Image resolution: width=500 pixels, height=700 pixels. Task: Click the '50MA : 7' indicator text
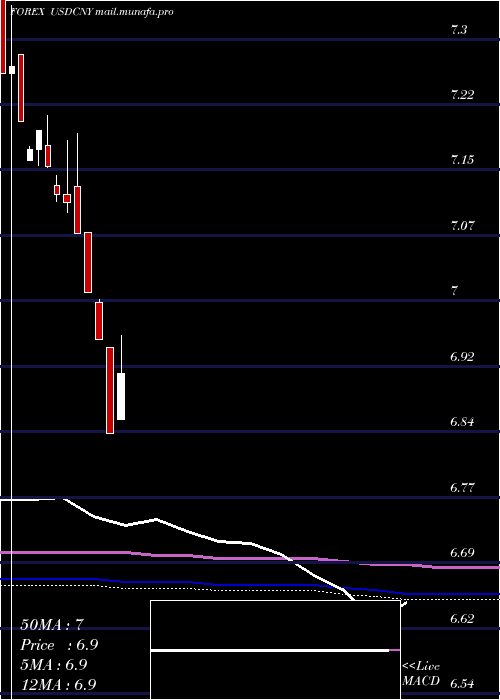coord(52,625)
